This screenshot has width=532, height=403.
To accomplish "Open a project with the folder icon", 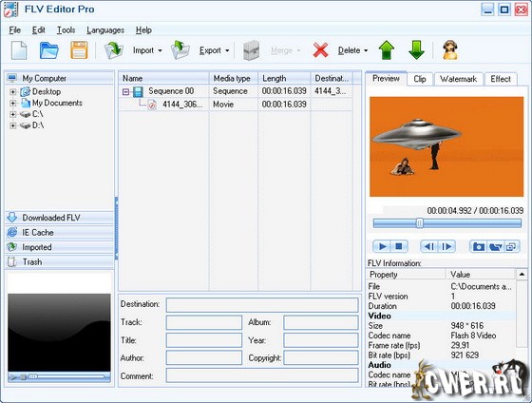I will (48, 50).
